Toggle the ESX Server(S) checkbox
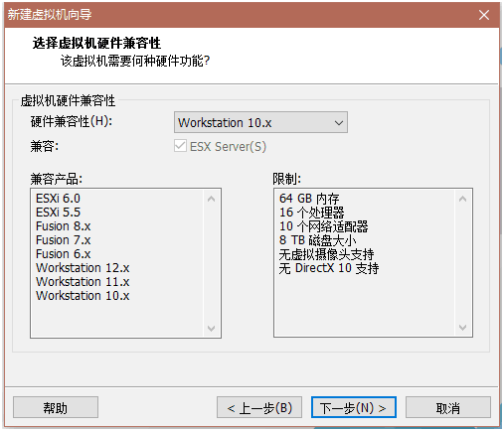The width and height of the screenshot is (504, 431). tap(180, 146)
